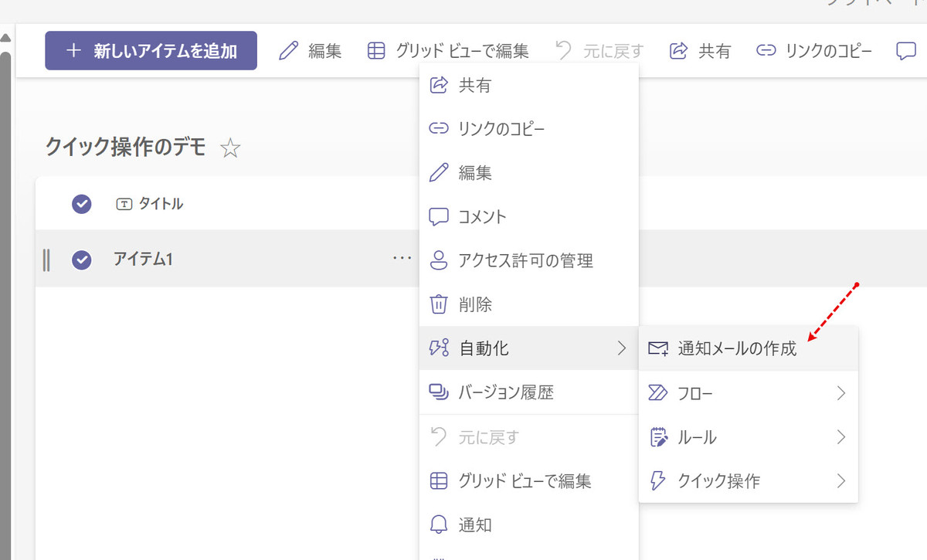Viewport: 927px width, 560px height.
Task: Open the クイック操作 submenu entry
Action: click(749, 481)
